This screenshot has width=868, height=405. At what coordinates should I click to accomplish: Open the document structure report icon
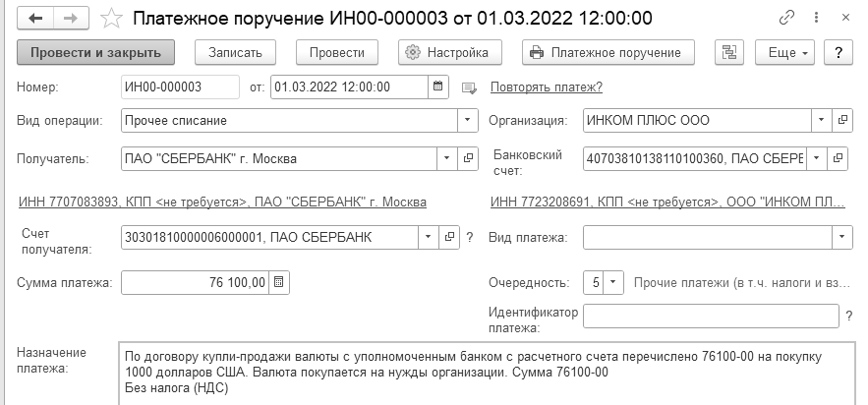(729, 52)
